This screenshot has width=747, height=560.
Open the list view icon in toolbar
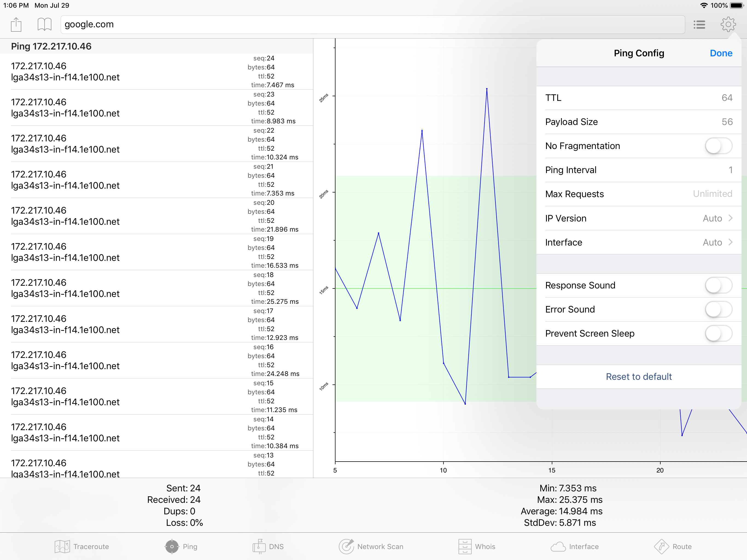[699, 25]
